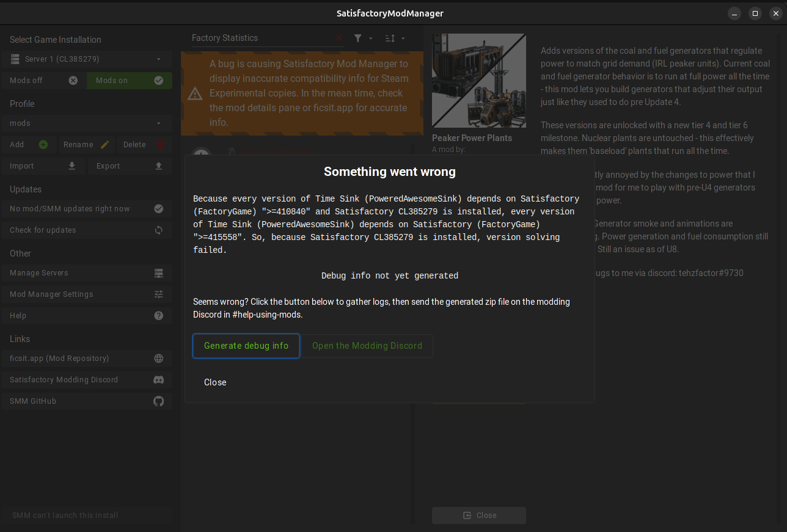Click the Something went wrong heading
This screenshot has height=532, width=787.
click(x=390, y=172)
